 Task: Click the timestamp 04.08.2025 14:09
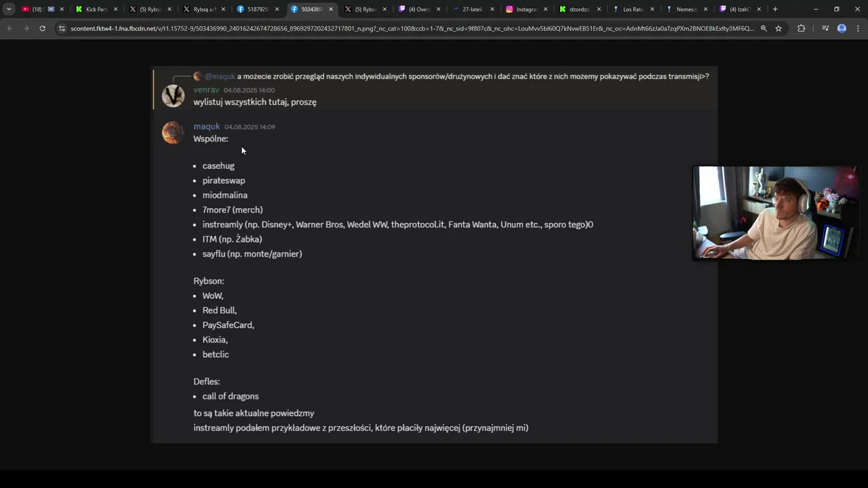pyautogui.click(x=250, y=127)
